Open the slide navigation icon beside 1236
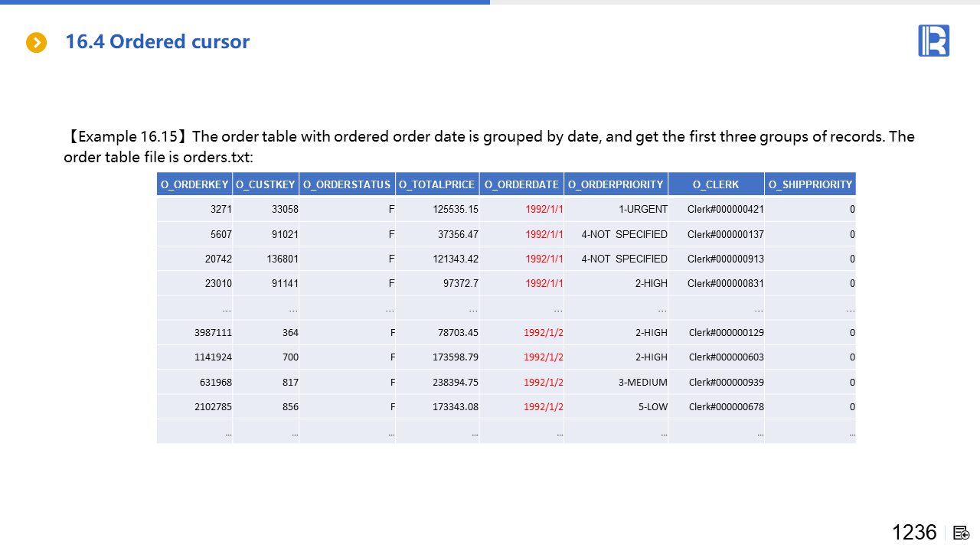The image size is (980, 551). point(962,533)
